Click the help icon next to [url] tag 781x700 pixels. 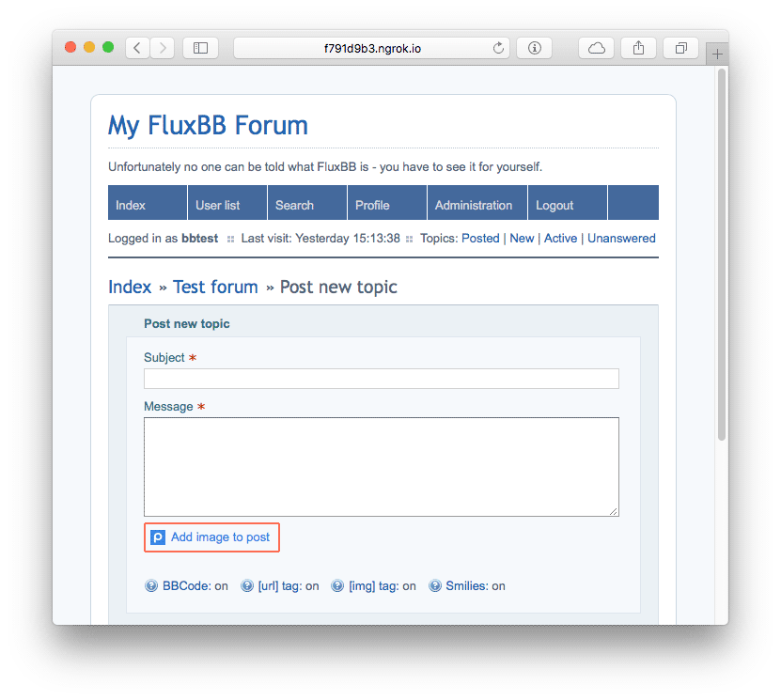(x=244, y=585)
